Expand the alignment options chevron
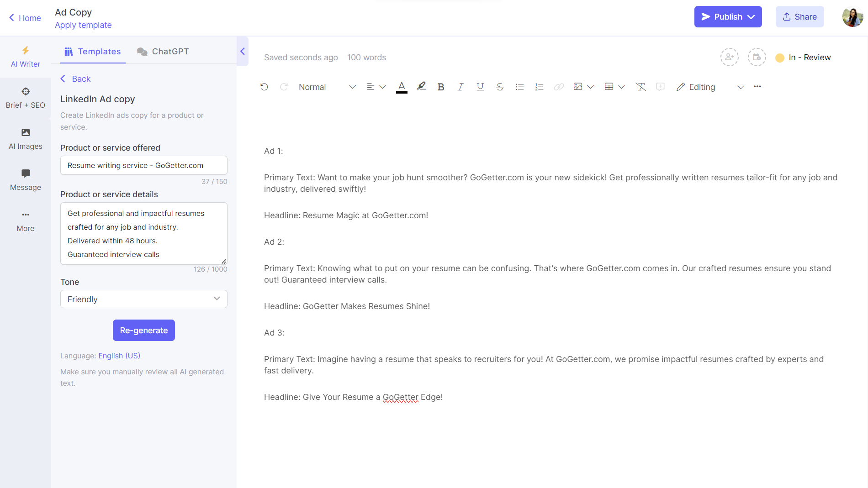Screen dimensions: 868x488 [383, 87]
